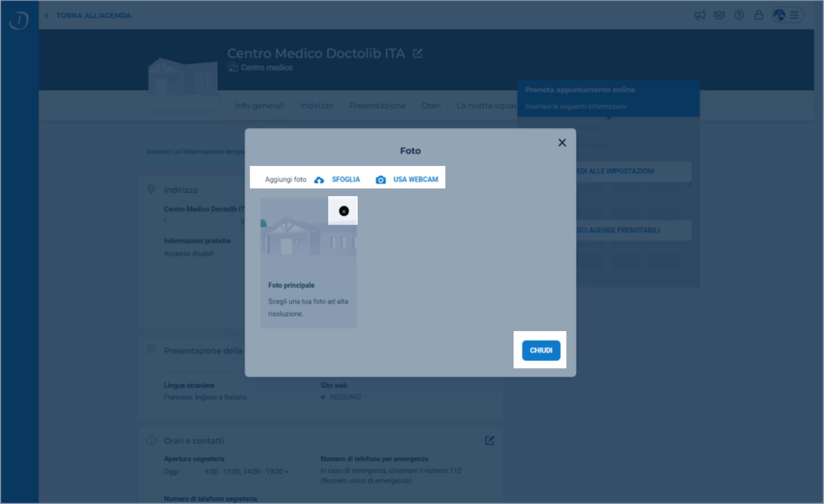Screen dimensions: 824x504
Task: Click the AGENDE PRENOTABILI button
Action: tap(633, 230)
